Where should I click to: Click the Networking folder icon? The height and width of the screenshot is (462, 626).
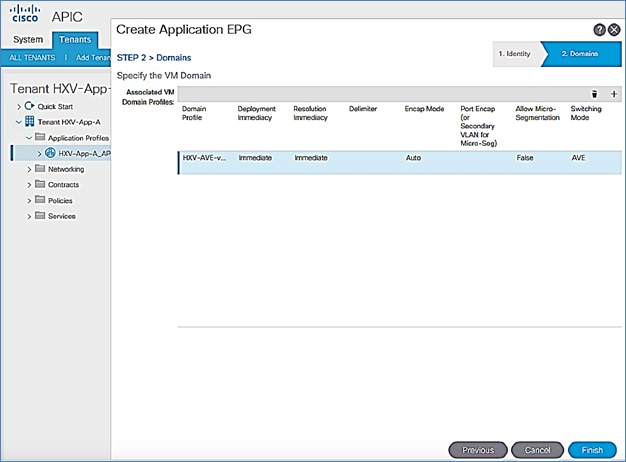(x=40, y=169)
